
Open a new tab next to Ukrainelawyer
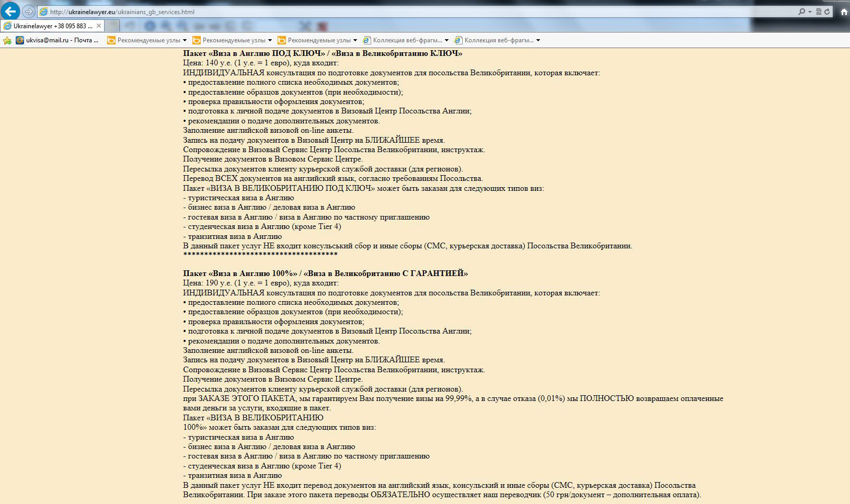click(113, 26)
